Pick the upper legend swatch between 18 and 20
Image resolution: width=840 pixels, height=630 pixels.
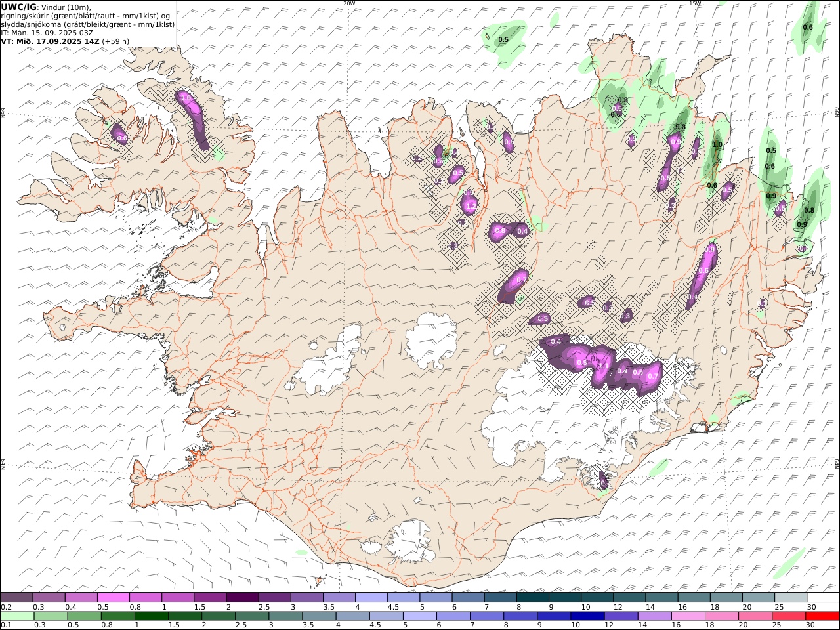(726, 597)
